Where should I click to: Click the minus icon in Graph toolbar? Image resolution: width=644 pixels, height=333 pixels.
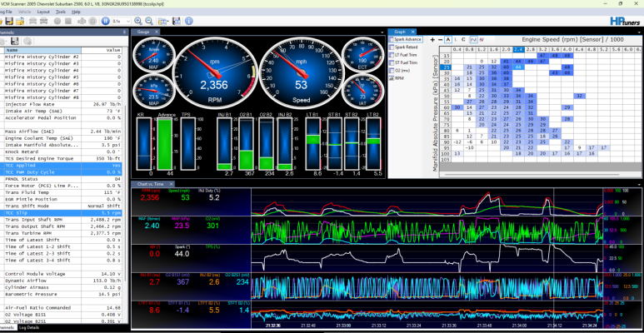coord(440,40)
